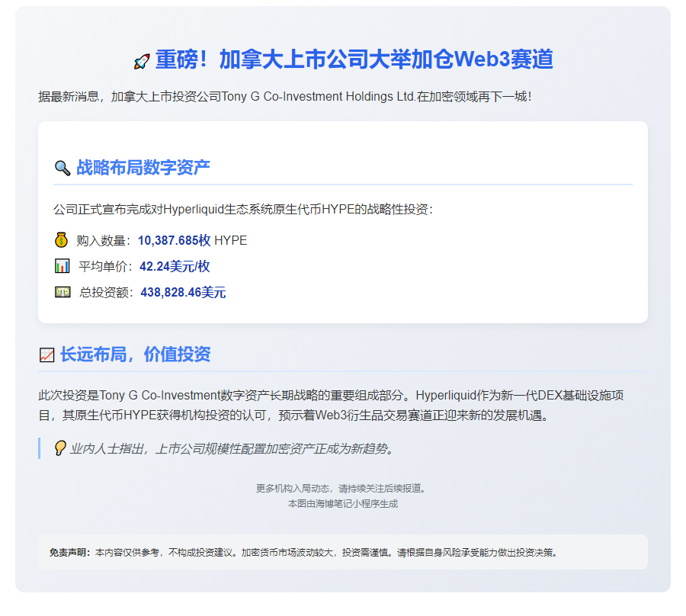The width and height of the screenshot is (686, 616).
Task: Click the intro sentence mentioning Tony G Co-Investment Holdings Ltd.
Action: (x=285, y=96)
